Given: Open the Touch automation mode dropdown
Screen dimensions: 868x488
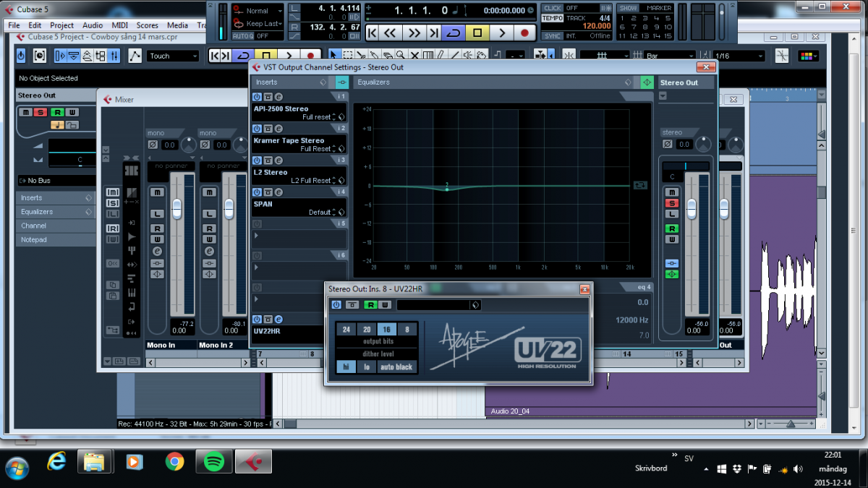Looking at the screenshot, I should [x=173, y=56].
